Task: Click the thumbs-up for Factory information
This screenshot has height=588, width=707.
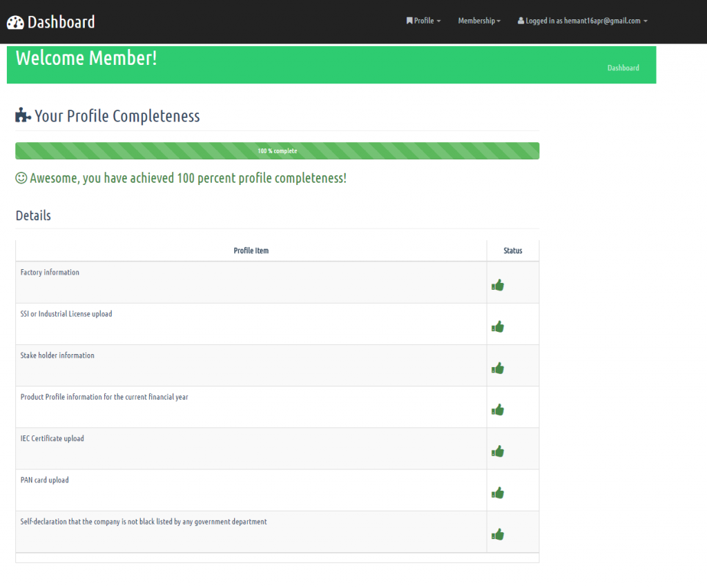Action: point(498,284)
